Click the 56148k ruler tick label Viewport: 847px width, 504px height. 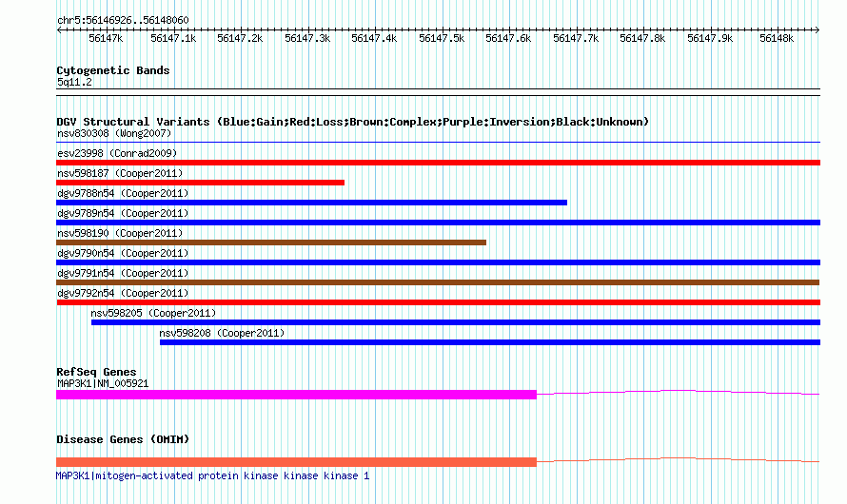click(777, 39)
